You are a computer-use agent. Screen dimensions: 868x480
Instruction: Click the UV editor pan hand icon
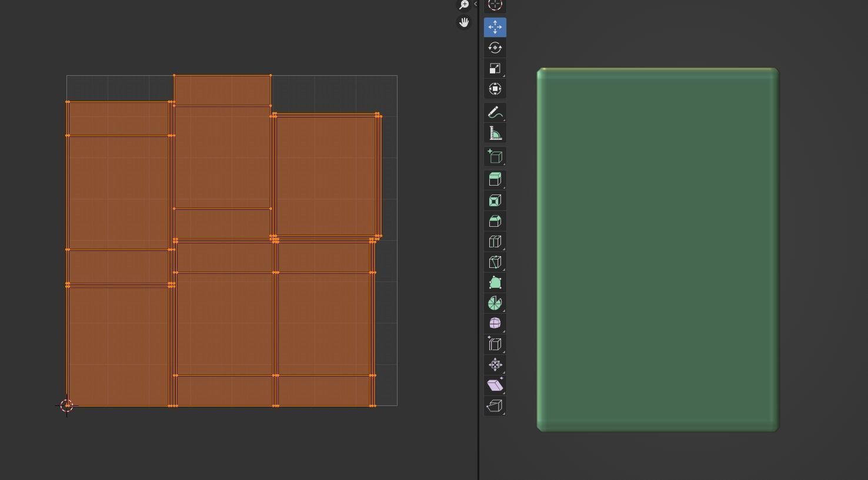pos(464,23)
